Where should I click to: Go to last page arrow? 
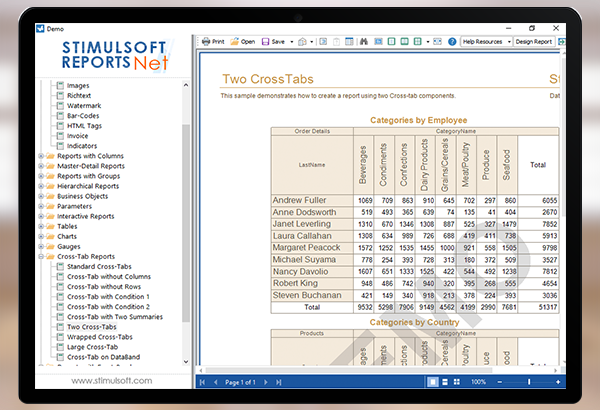click(279, 382)
